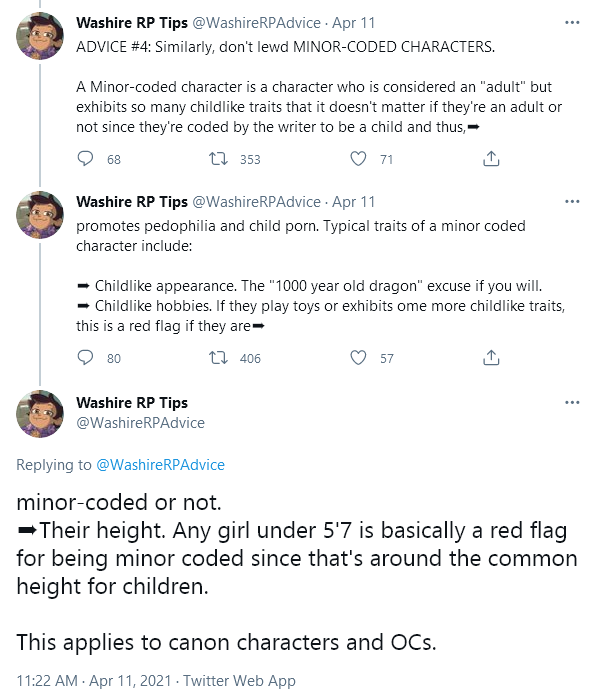Screen dimensions: 598x692
Task: Open second tweet's profile avatar
Action: pos(40,215)
